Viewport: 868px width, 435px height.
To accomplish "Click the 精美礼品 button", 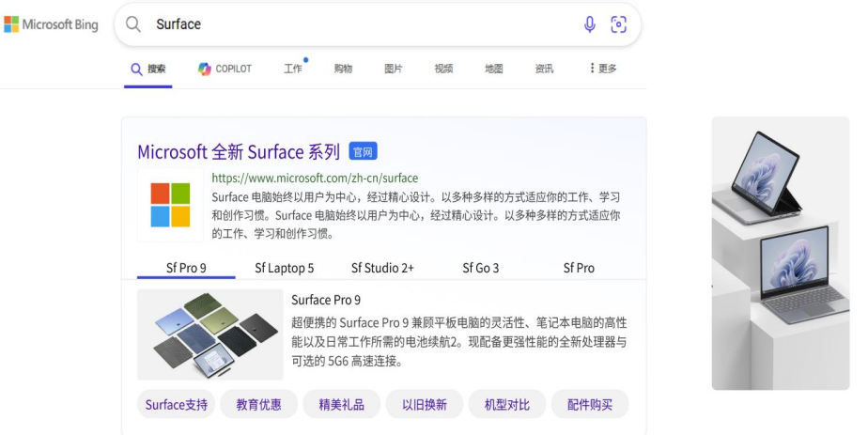I will pos(342,405).
